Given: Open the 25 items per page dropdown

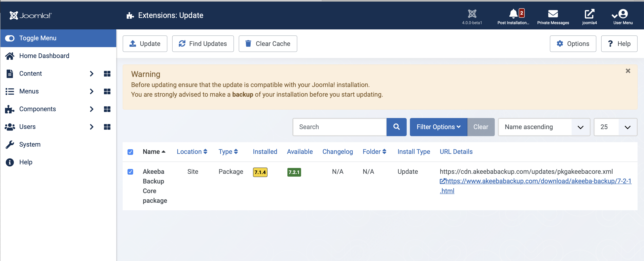Looking at the screenshot, I should (615, 127).
